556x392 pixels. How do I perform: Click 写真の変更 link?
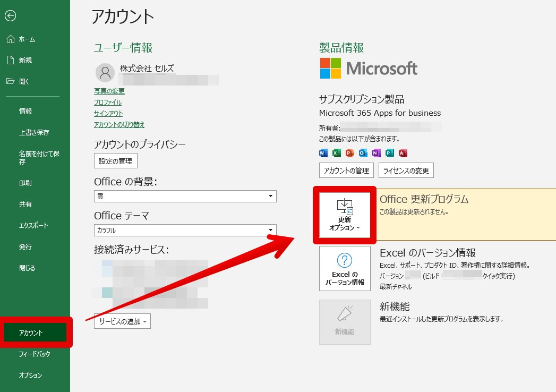click(x=109, y=91)
